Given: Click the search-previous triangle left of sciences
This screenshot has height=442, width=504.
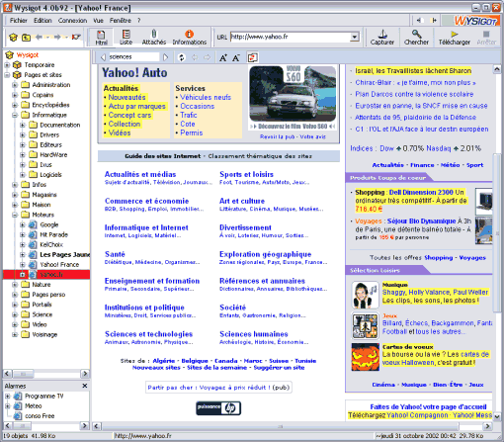Looking at the screenshot, I should coord(103,57).
